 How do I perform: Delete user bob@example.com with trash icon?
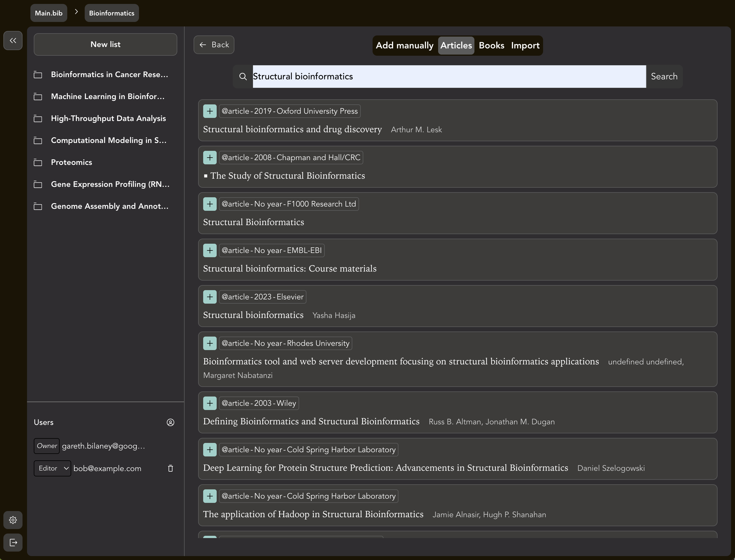170,468
